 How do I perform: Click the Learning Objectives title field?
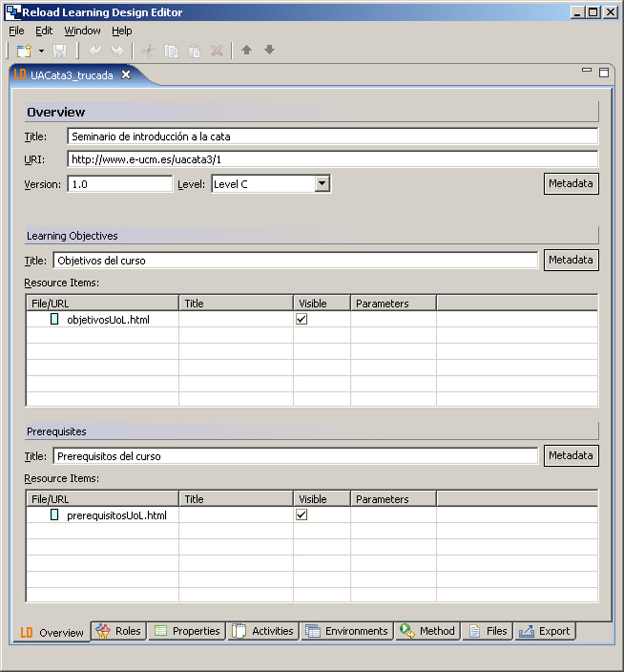pos(296,261)
